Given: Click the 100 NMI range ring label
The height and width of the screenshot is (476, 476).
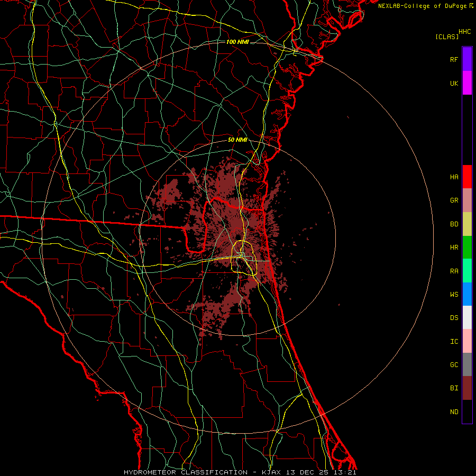Looking at the screenshot, I should pyautogui.click(x=237, y=42).
